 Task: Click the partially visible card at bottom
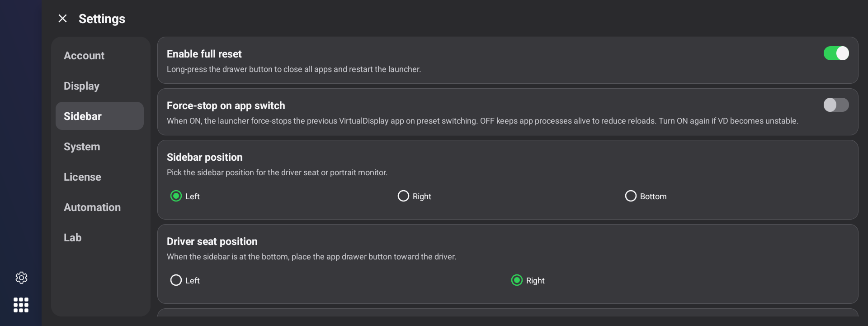508,312
